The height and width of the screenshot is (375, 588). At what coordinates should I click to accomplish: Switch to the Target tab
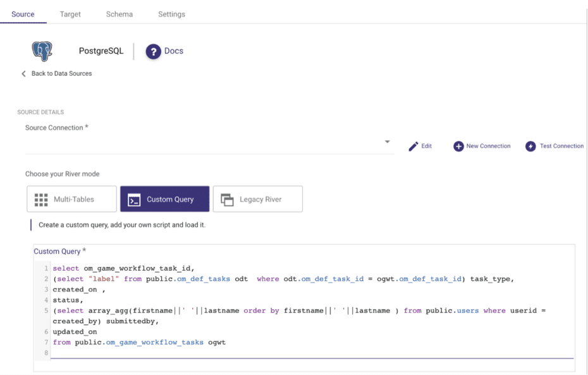(x=70, y=14)
